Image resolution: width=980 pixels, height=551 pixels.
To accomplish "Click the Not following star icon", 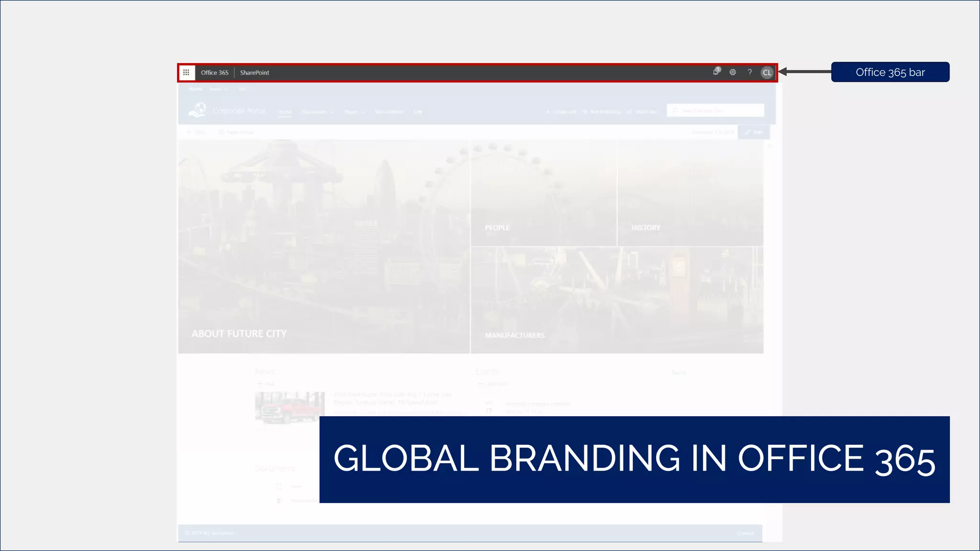I will (585, 112).
